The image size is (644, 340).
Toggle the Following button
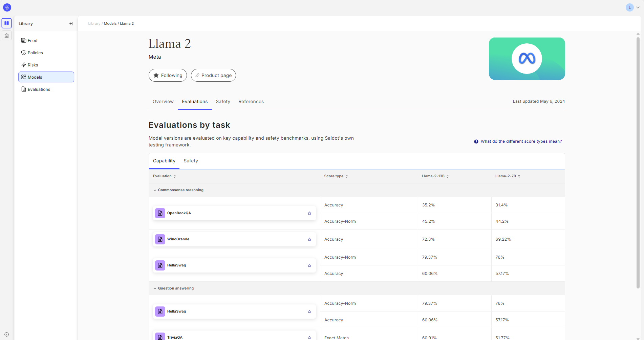(x=168, y=75)
